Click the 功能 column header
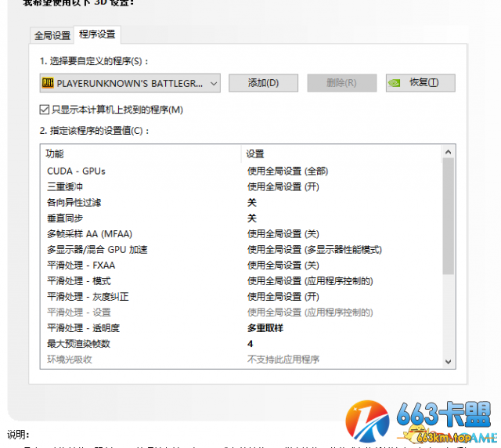The image size is (501, 448). click(x=141, y=154)
